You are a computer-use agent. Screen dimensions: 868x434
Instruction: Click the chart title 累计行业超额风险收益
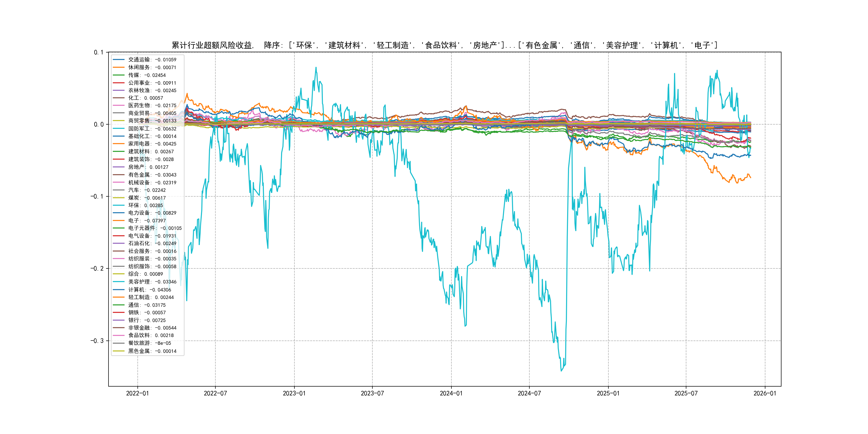212,45
